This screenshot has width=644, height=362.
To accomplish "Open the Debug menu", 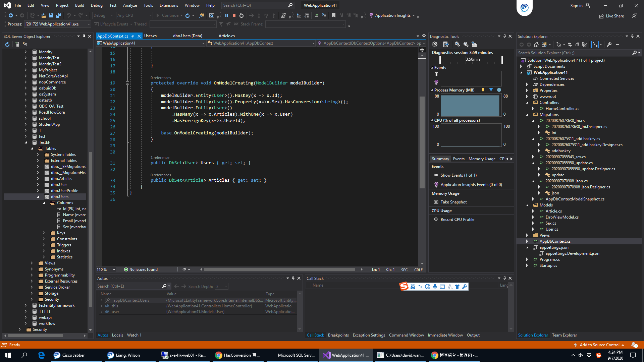I will [97, 5].
